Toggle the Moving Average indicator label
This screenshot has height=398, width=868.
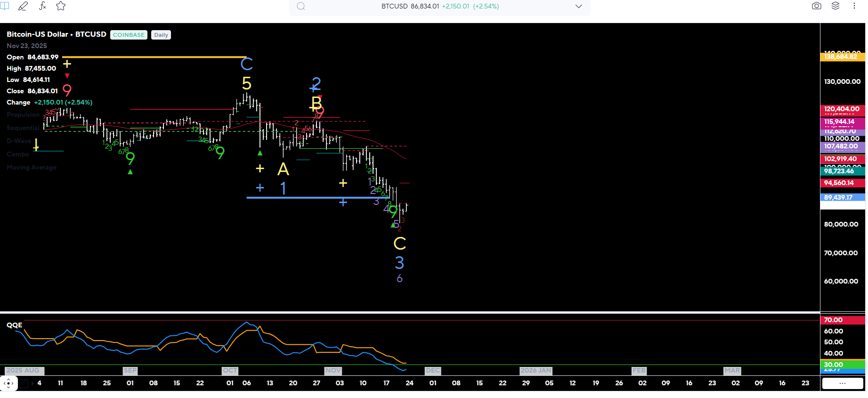(32, 168)
